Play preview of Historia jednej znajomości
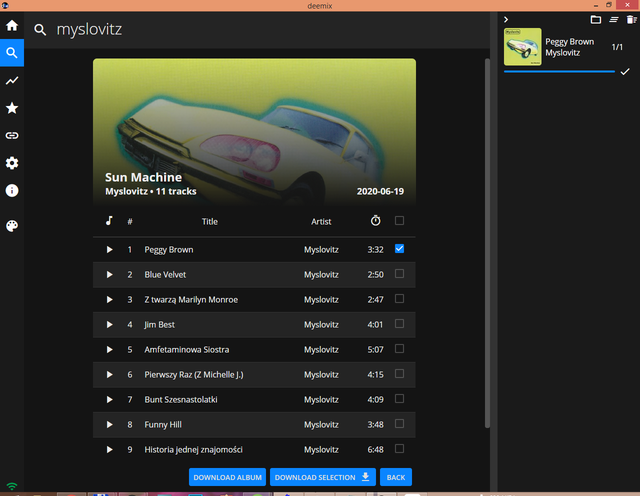Screen dimensions: 640x496 coord(109,449)
